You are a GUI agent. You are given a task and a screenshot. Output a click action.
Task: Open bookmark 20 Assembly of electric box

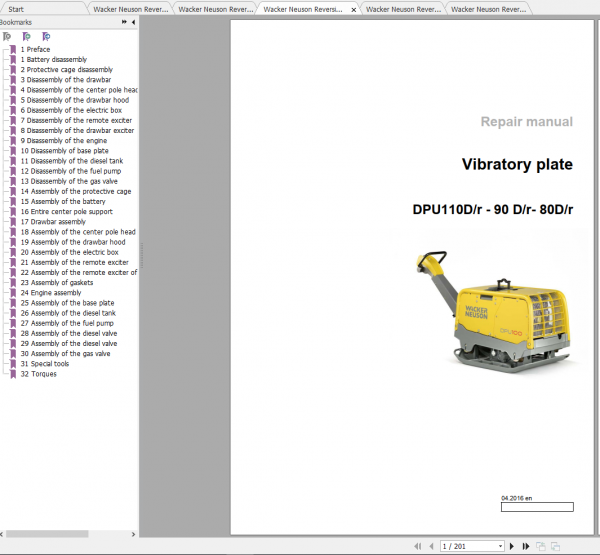point(70,252)
